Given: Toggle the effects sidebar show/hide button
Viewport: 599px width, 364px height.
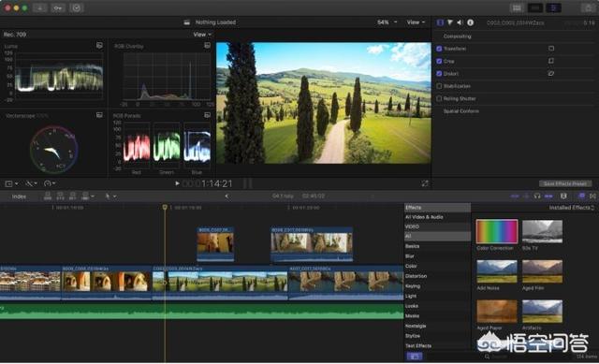Looking at the screenshot, I should (x=415, y=357).
